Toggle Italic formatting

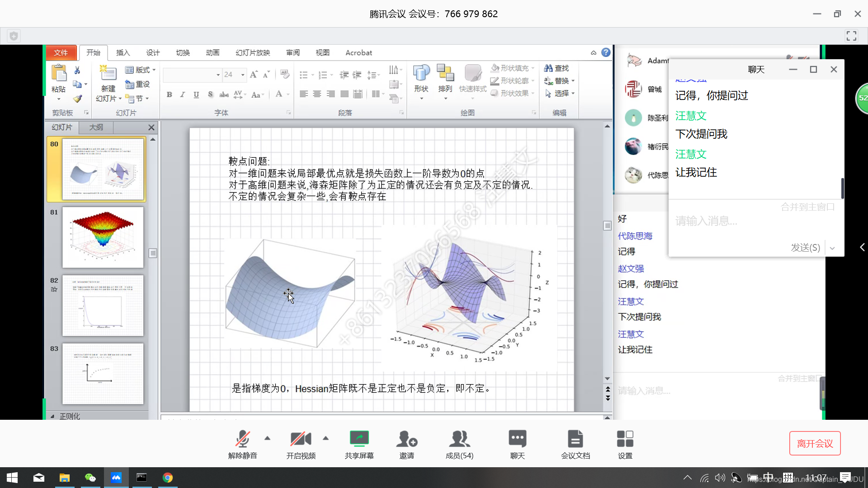182,94
